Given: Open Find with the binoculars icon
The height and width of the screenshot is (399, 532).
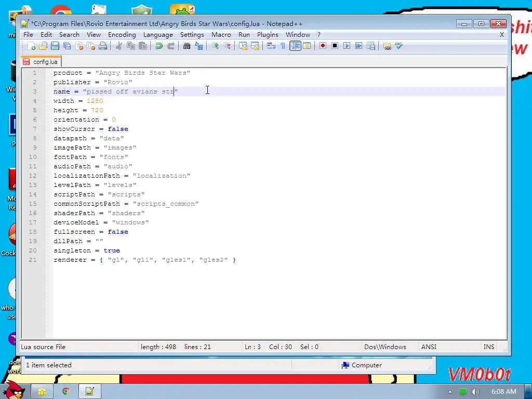Looking at the screenshot, I should click(x=187, y=46).
